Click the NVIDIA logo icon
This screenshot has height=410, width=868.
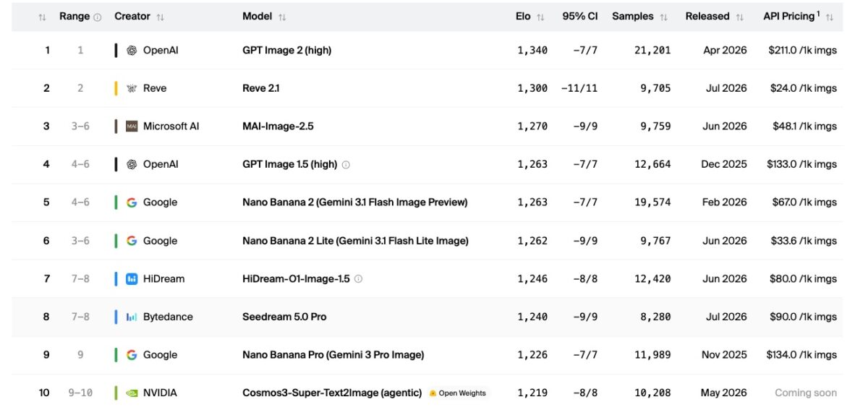(x=132, y=393)
